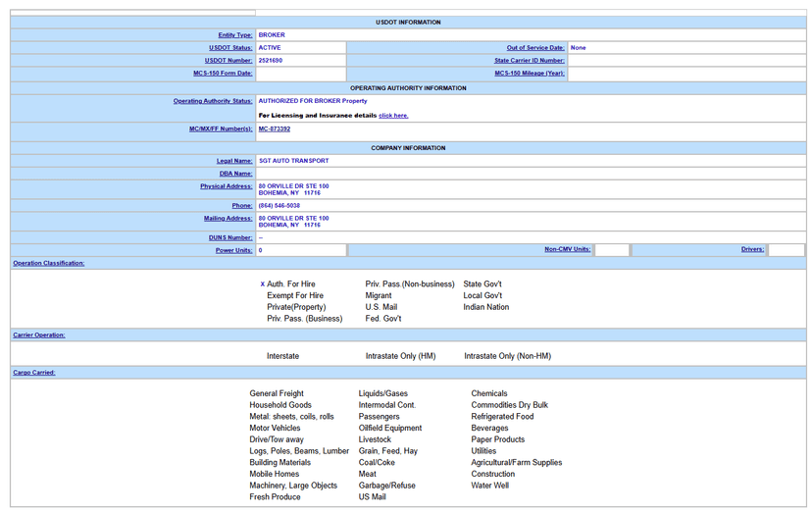
Task: Click 'U.S. Mail' classification entry
Action: tap(381, 307)
